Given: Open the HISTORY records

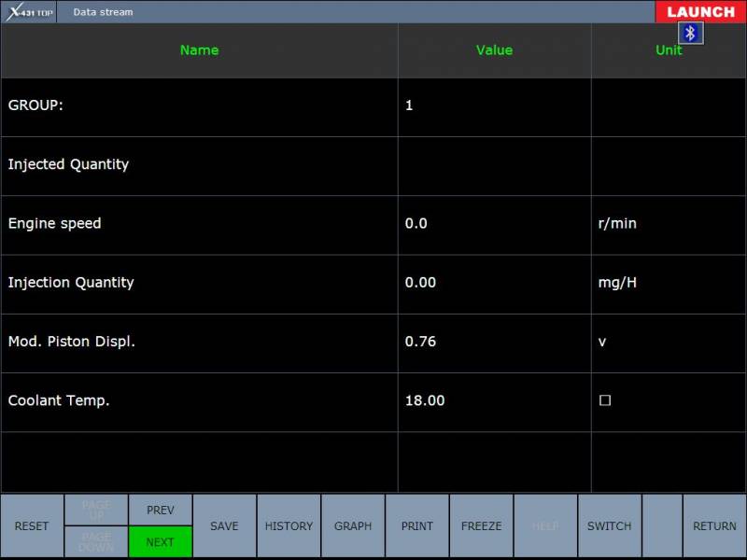Looking at the screenshot, I should click(289, 526).
